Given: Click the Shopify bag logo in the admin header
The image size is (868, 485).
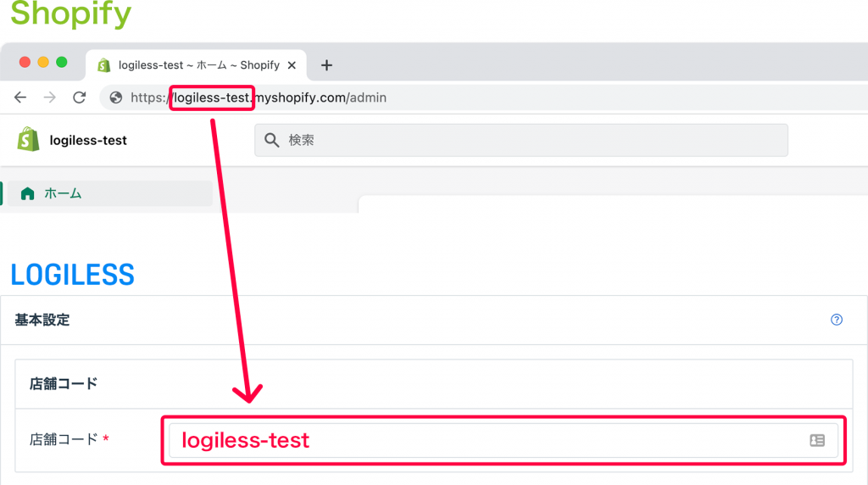Looking at the screenshot, I should (x=28, y=139).
